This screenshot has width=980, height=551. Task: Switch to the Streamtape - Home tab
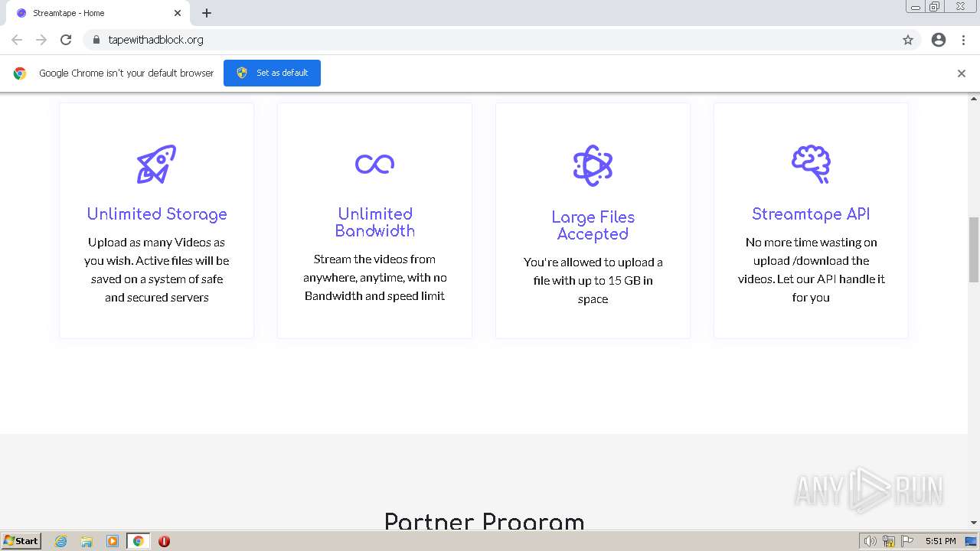click(x=98, y=13)
